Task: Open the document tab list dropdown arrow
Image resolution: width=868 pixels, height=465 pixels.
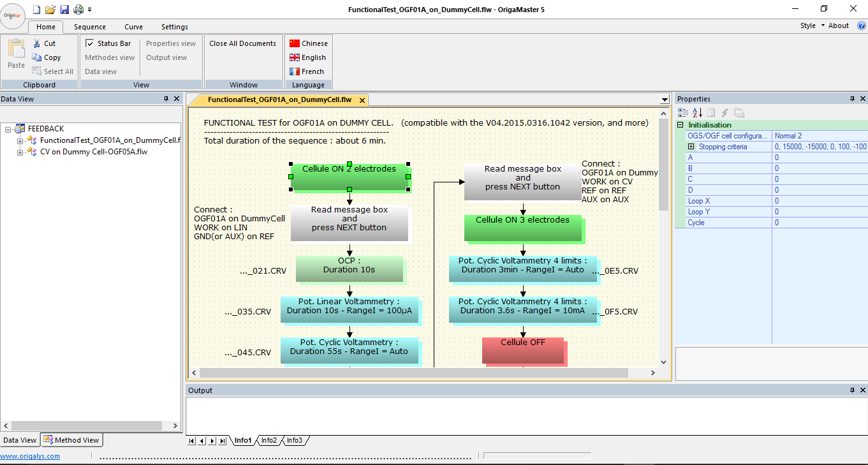Action: point(664,100)
